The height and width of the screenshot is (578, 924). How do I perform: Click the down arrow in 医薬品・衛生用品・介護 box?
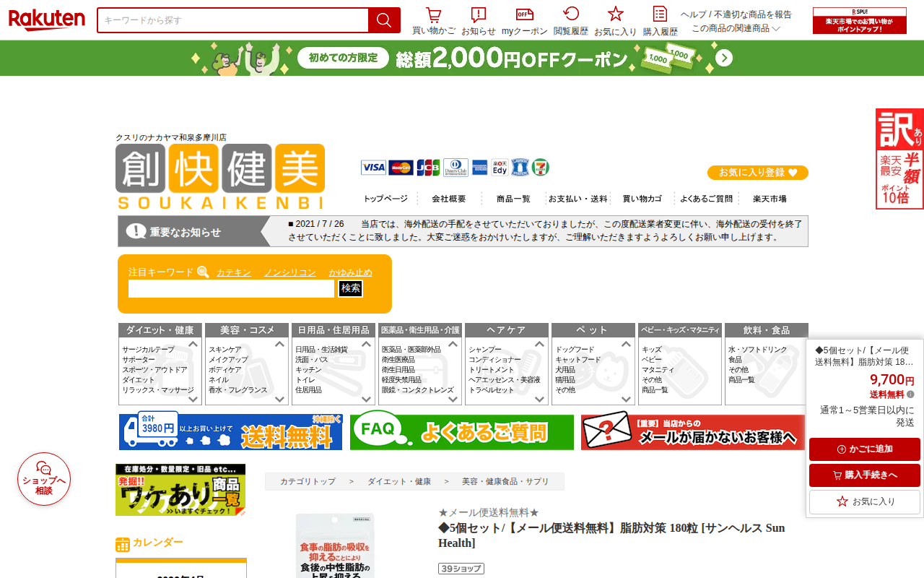453,399
